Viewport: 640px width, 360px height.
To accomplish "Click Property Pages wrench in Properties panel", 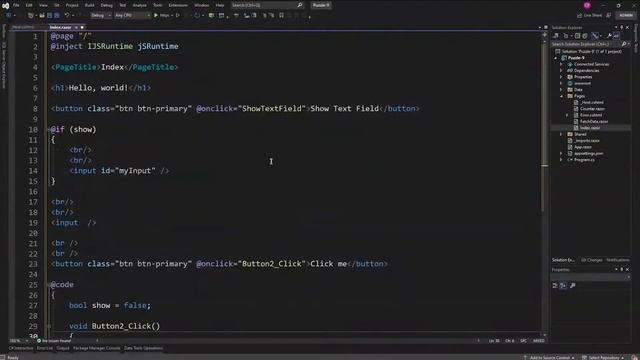I will pos(573,286).
